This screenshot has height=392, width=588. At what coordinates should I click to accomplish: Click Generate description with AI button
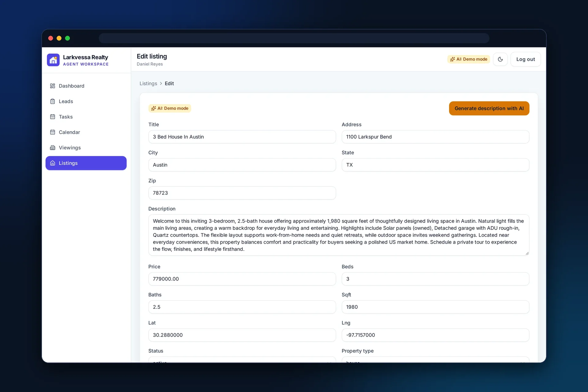click(x=489, y=108)
